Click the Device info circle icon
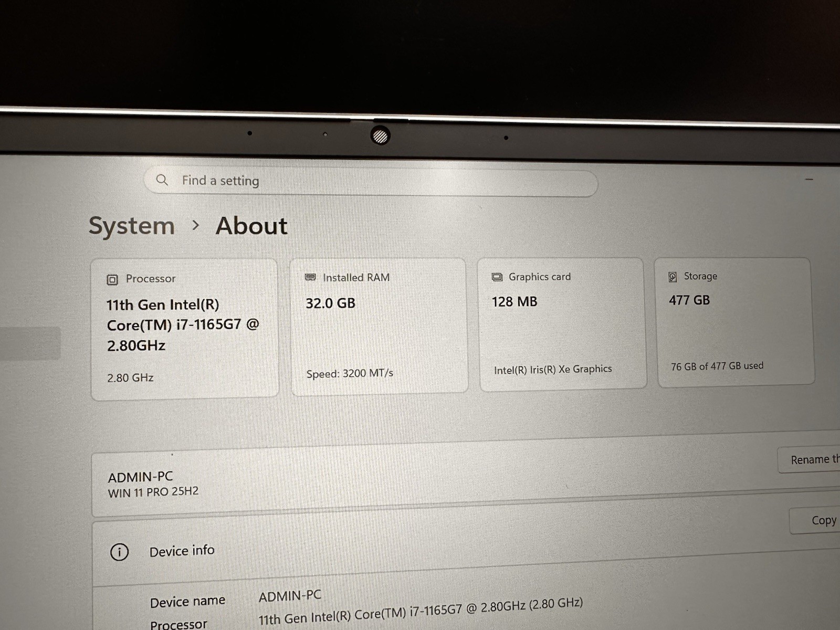The width and height of the screenshot is (840, 630). click(x=120, y=552)
